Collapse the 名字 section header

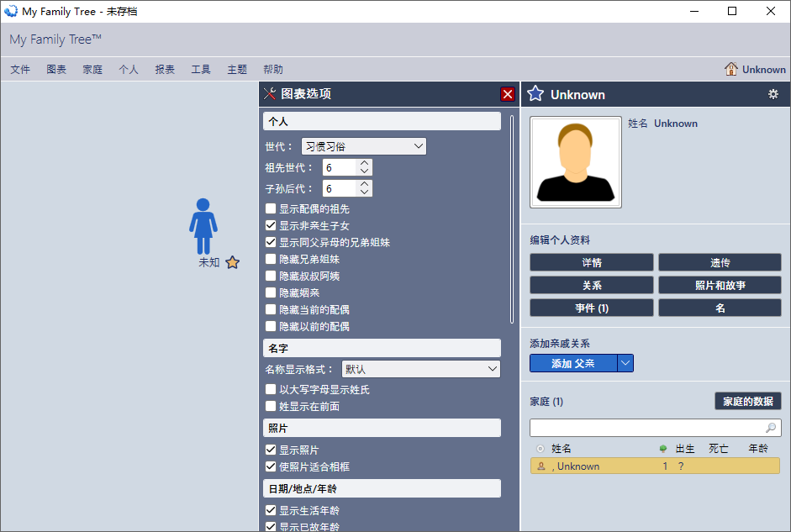click(382, 349)
